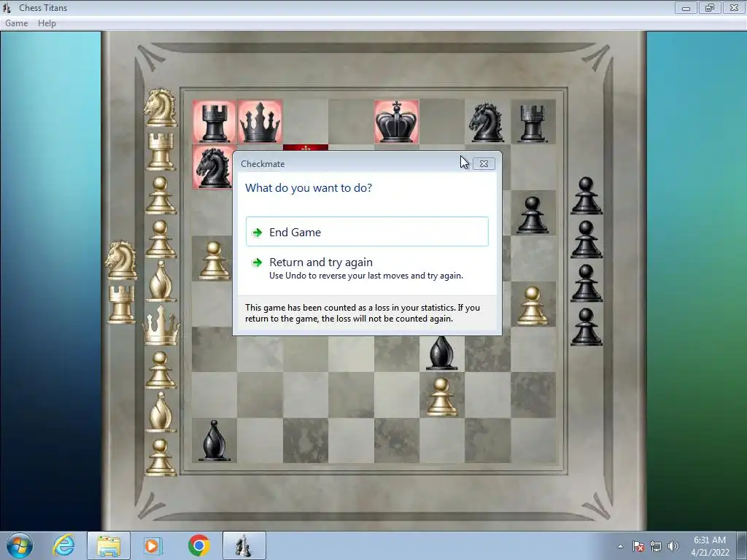Screen dimensions: 747x560
Task: Show hidden system tray icons
Action: tap(620, 546)
